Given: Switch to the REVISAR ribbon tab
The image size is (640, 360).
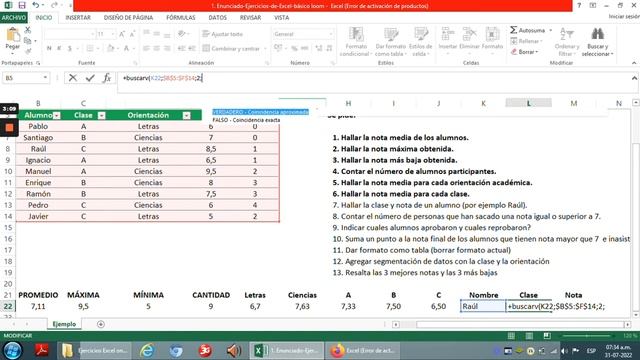Looking at the screenshot, I should click(x=250, y=18).
